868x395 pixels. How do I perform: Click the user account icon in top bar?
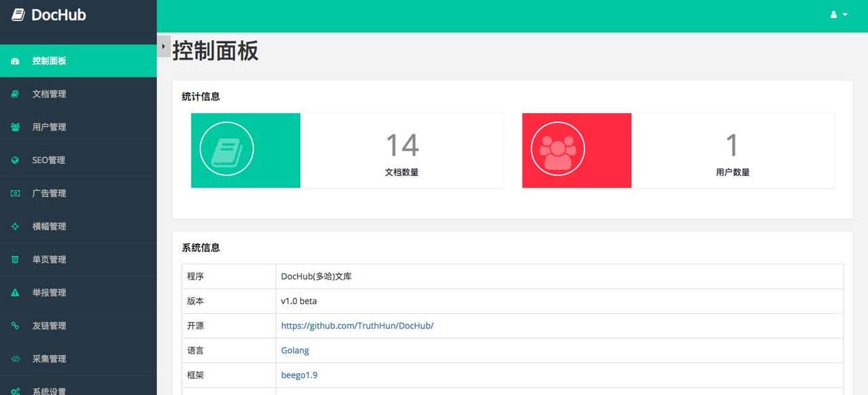point(833,14)
